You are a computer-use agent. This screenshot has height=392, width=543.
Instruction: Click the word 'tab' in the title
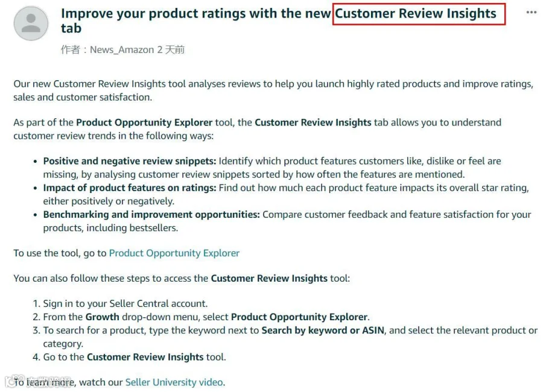(x=71, y=28)
